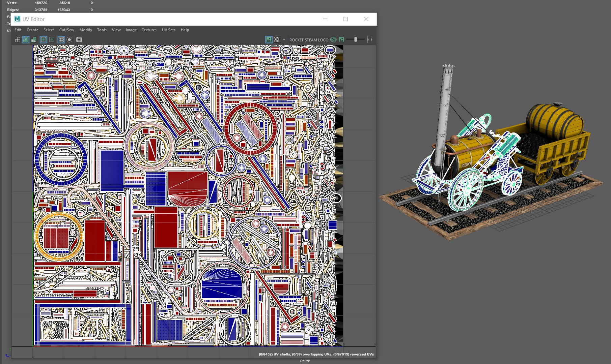Viewport: 611px width, 364px height.
Task: Click the large selected locomotive wheel
Action: tap(466, 190)
